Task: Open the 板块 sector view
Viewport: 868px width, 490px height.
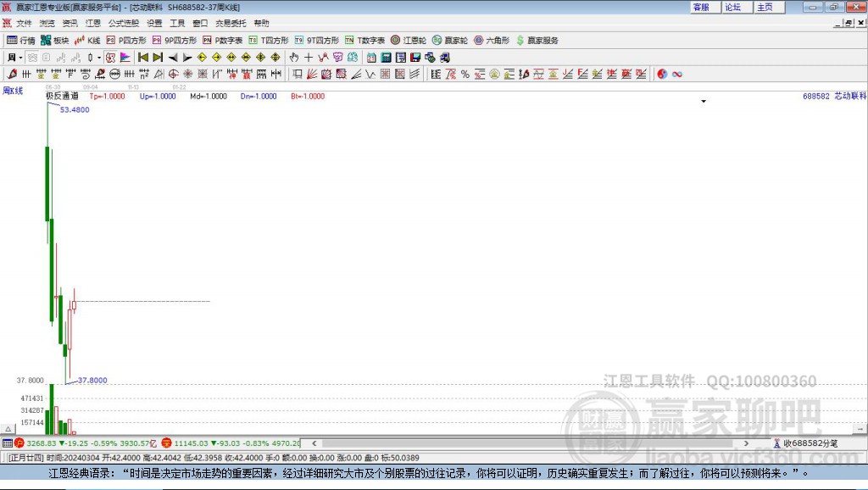Action: tap(54, 41)
